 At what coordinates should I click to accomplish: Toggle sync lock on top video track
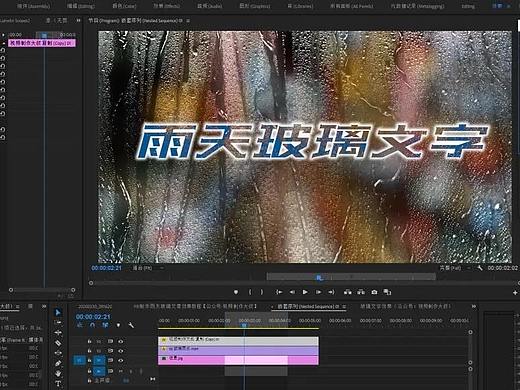tap(110, 341)
